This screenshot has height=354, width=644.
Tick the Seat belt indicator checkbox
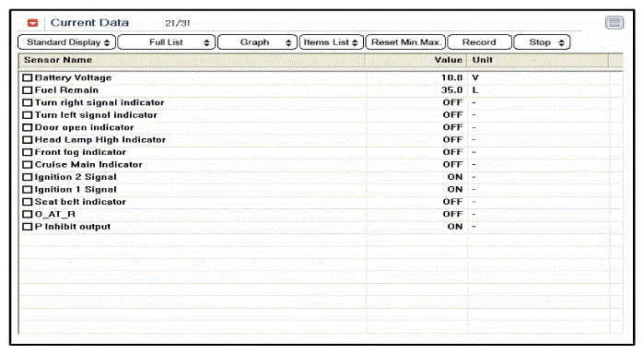click(x=28, y=202)
